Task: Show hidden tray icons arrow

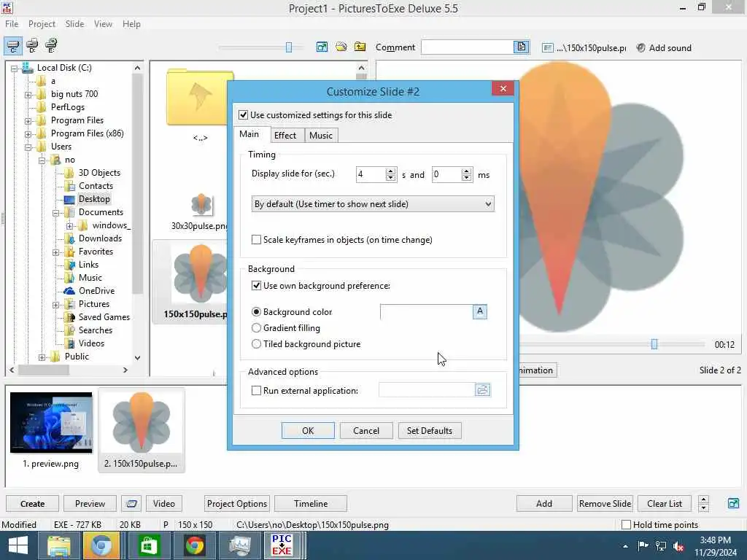Action: click(x=625, y=546)
